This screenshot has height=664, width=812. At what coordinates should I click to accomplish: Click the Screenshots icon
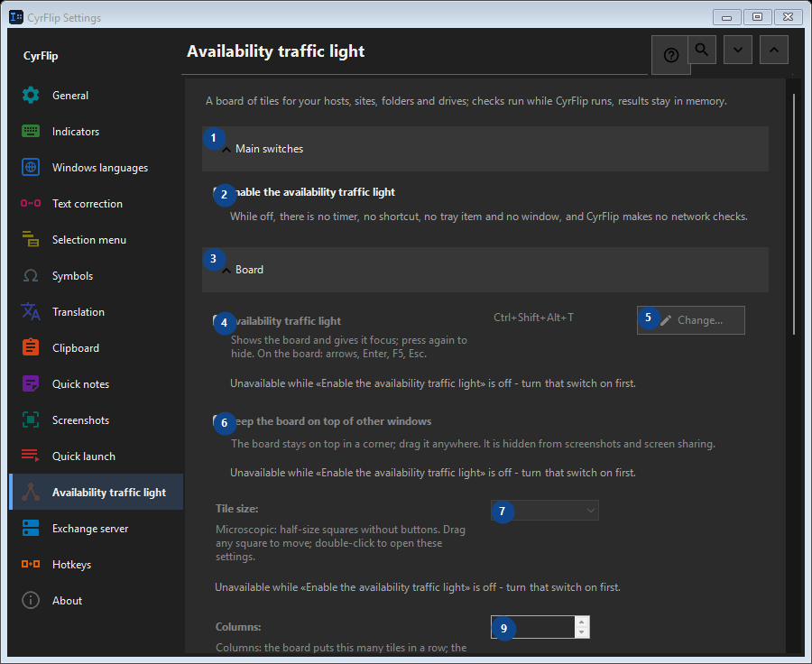pyautogui.click(x=31, y=420)
